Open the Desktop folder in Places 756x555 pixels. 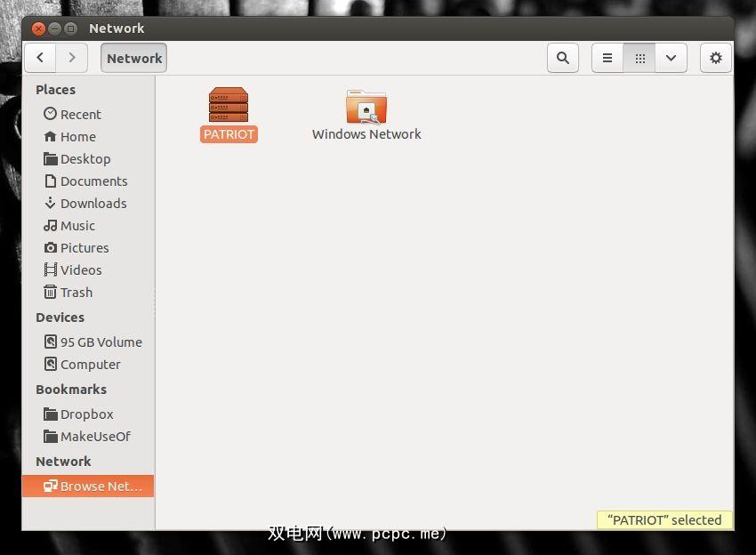pyautogui.click(x=88, y=158)
